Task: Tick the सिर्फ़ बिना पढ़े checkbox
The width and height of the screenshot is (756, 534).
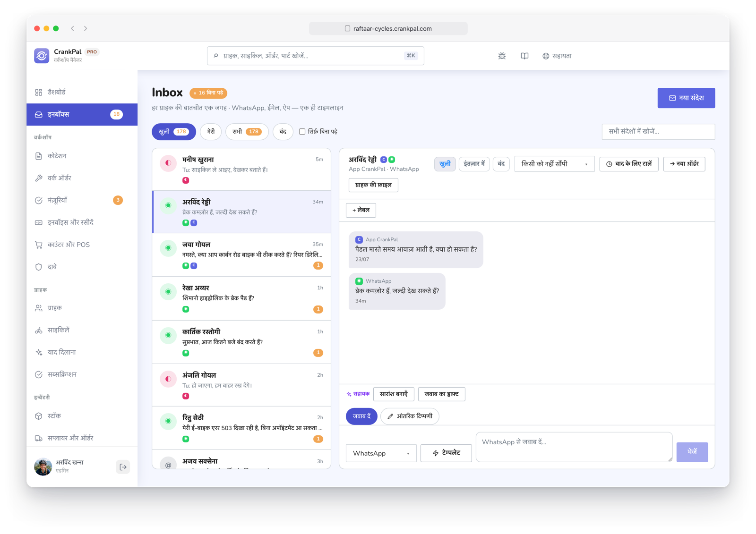Action: (x=302, y=132)
